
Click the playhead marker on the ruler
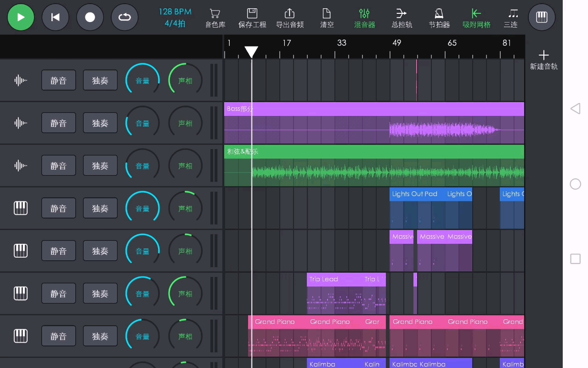click(x=251, y=52)
